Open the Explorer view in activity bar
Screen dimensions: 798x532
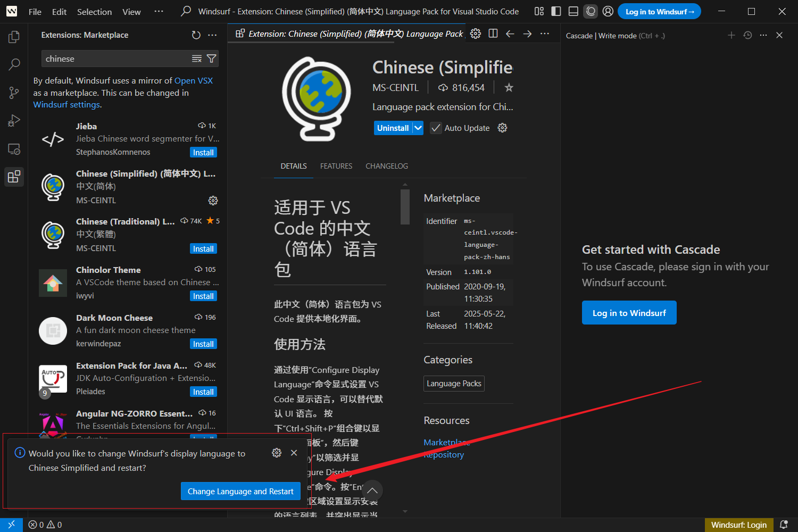click(x=14, y=37)
